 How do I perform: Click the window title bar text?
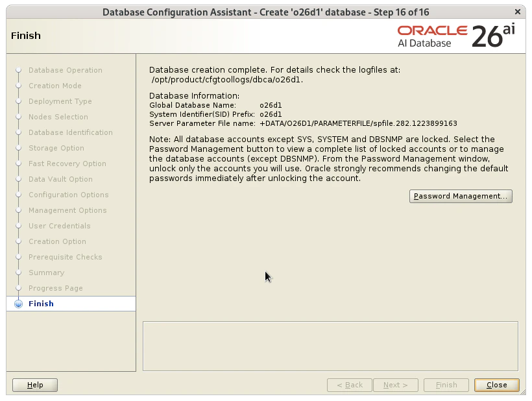point(265,12)
